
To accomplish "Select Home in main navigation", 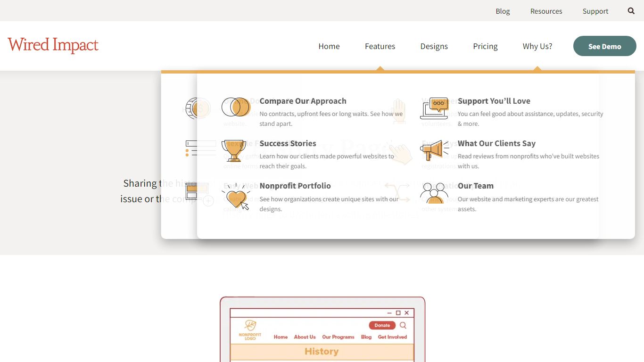I will coord(329,46).
